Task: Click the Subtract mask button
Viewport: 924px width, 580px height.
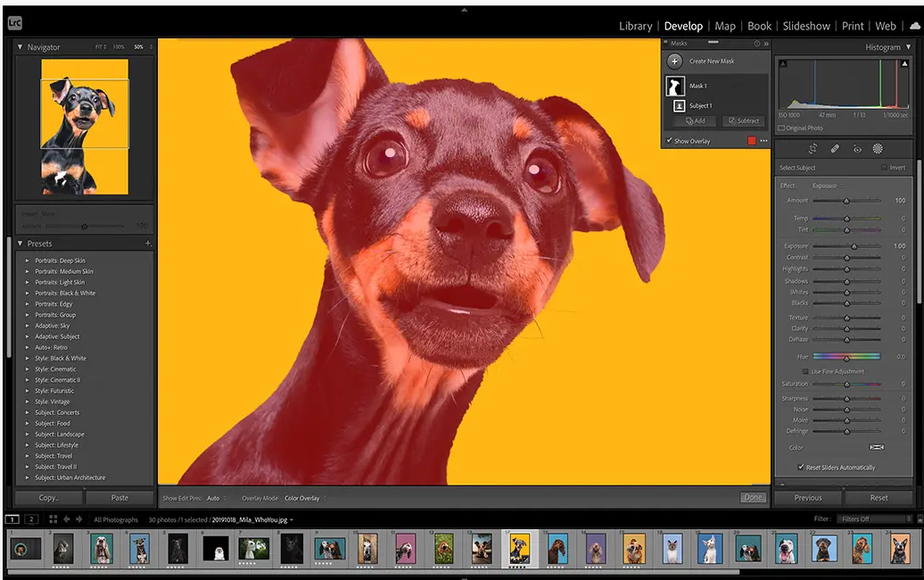Action: [x=743, y=121]
